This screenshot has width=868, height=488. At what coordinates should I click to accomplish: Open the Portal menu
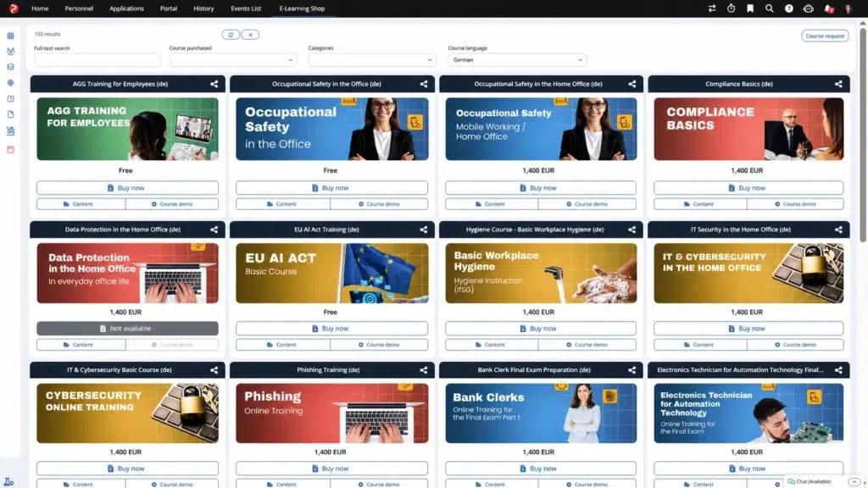pyautogui.click(x=169, y=8)
